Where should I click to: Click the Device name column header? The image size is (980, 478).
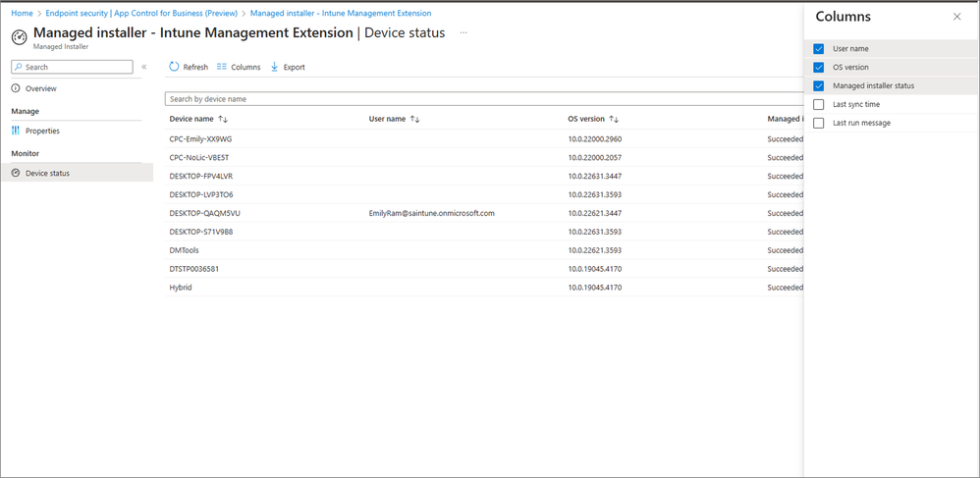pyautogui.click(x=191, y=119)
